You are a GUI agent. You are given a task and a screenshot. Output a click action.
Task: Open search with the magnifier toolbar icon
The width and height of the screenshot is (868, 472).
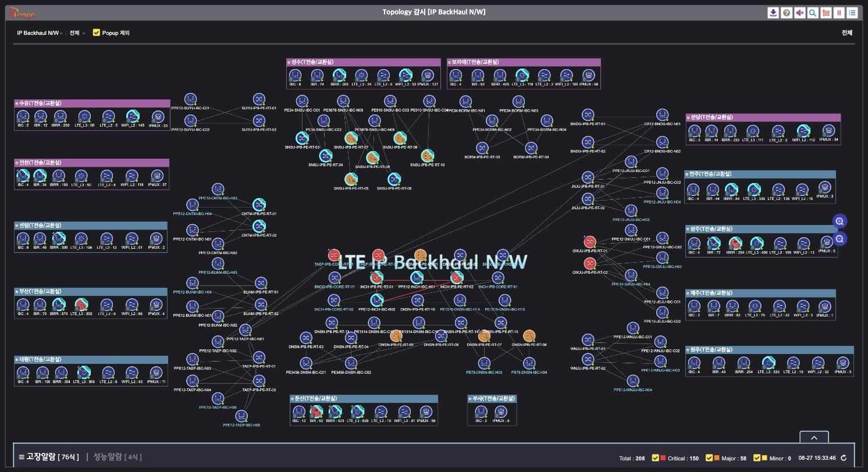pyautogui.click(x=813, y=13)
